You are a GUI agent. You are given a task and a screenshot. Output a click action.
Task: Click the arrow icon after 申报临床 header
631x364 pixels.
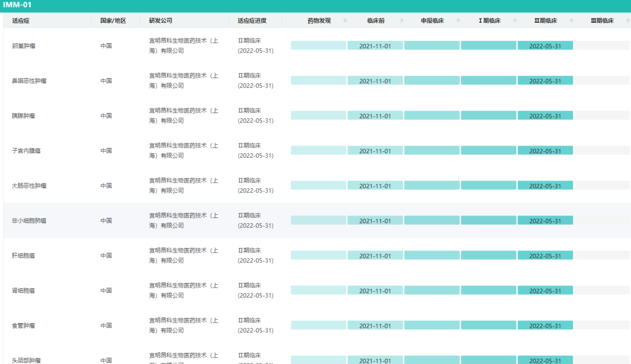coord(458,21)
